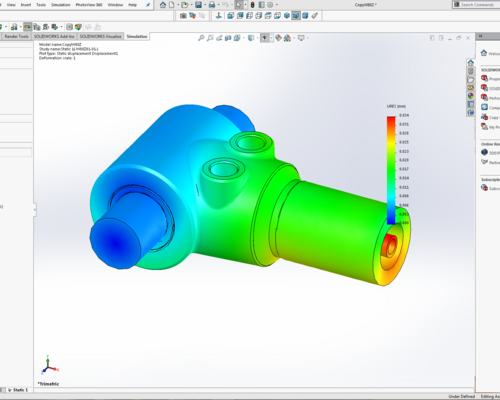Image resolution: width=500 pixels, height=400 pixels.
Task: Save the document
Action: point(198,5)
